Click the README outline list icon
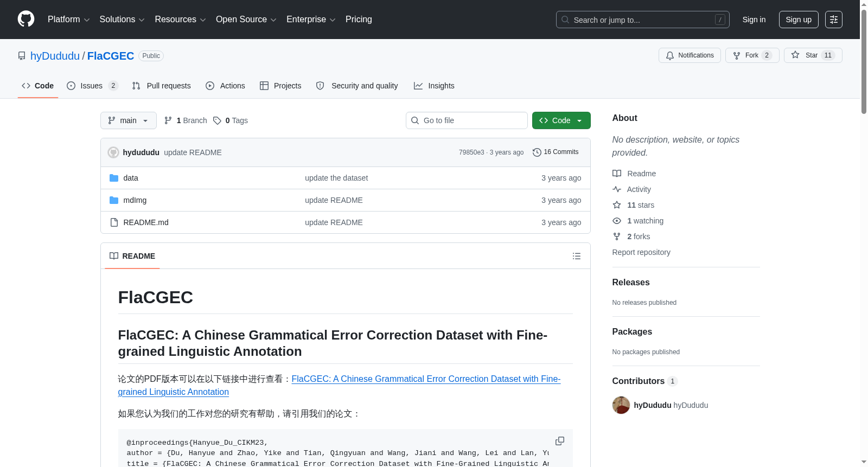Screen dimensions: 868x467 click(x=577, y=256)
